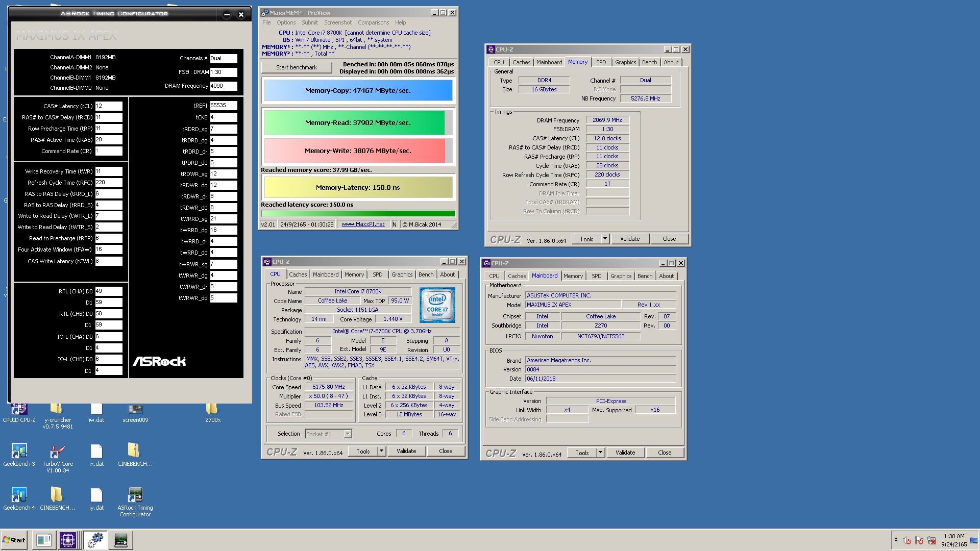Open the Comparisons menu in MaxxMEM
Image resolution: width=980 pixels, height=551 pixels.
373,22
